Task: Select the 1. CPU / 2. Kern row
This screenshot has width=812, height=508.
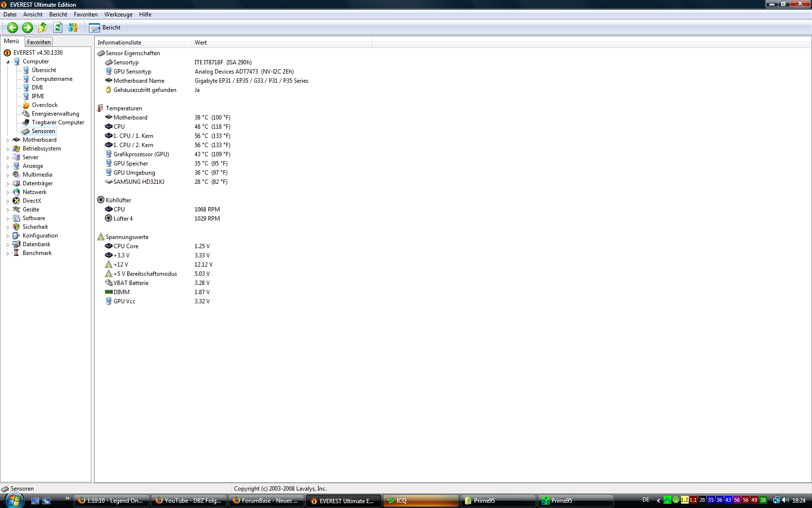Action: point(167,145)
